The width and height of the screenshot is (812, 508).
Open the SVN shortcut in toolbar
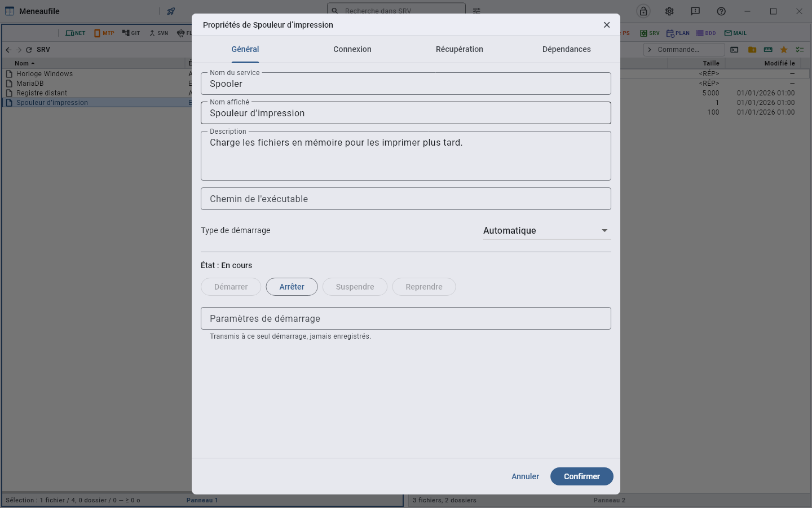pos(158,33)
